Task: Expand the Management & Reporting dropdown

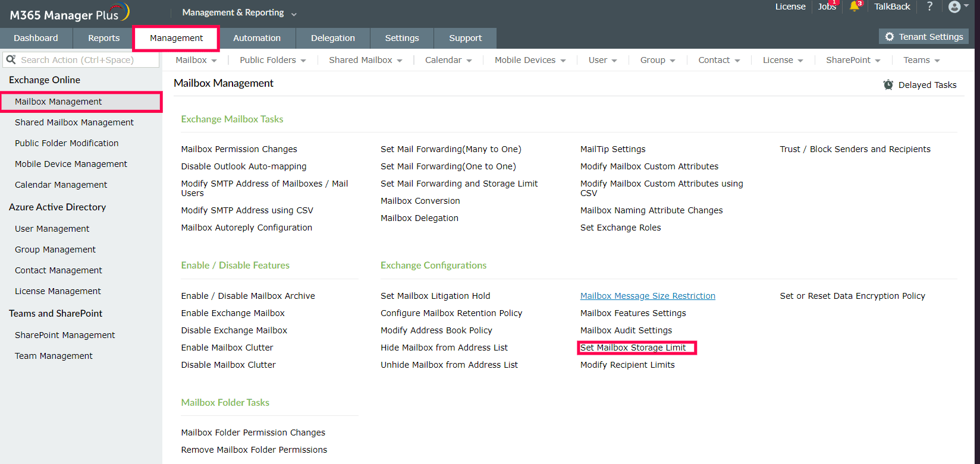Action: 239,12
